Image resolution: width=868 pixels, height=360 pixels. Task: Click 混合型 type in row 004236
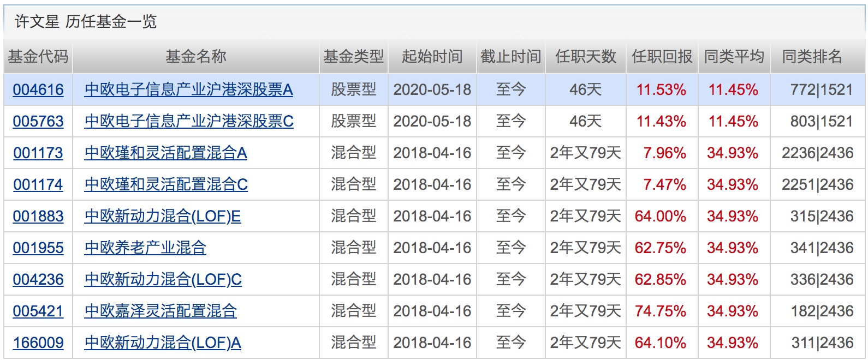[x=354, y=279]
